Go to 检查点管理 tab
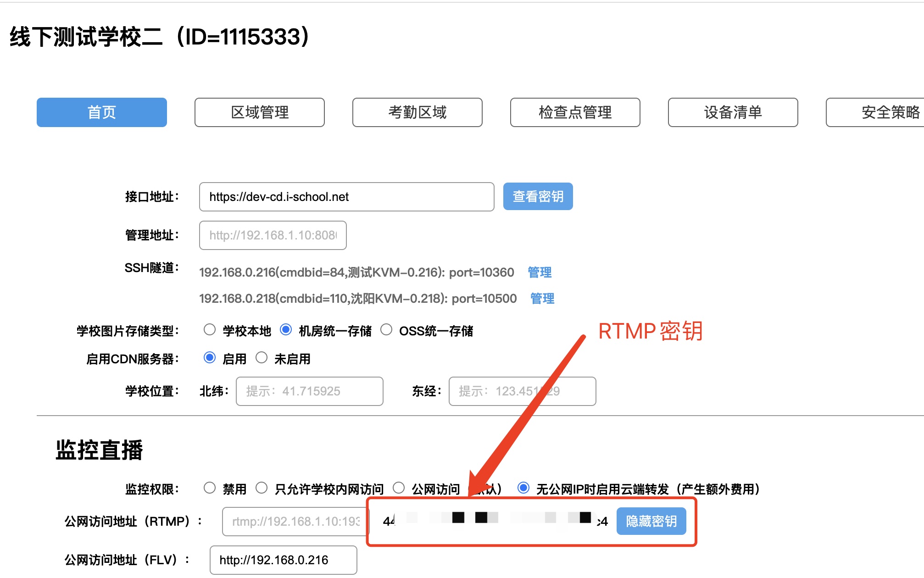This screenshot has height=578, width=924. pos(575,112)
